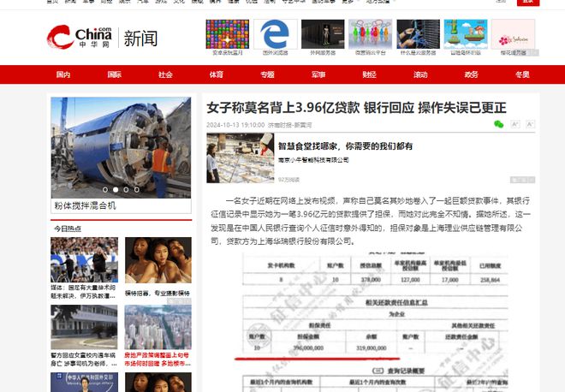This screenshot has height=392, width=565.
Task: Open the 媒体：国足有大量战术问题 news link
Action: tap(83, 292)
